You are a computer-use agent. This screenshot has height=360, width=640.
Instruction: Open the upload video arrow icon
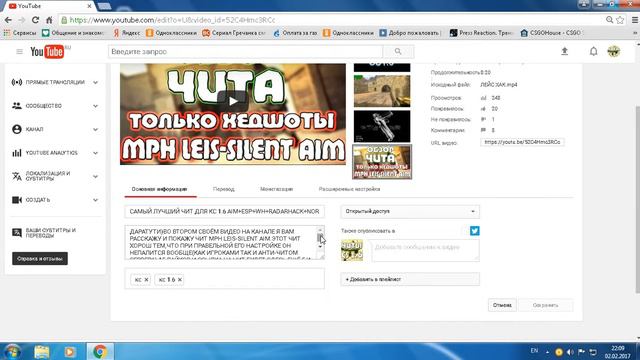(x=564, y=51)
